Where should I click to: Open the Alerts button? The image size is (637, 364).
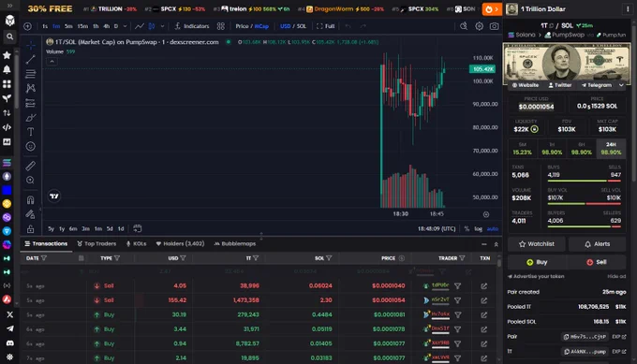(598, 244)
